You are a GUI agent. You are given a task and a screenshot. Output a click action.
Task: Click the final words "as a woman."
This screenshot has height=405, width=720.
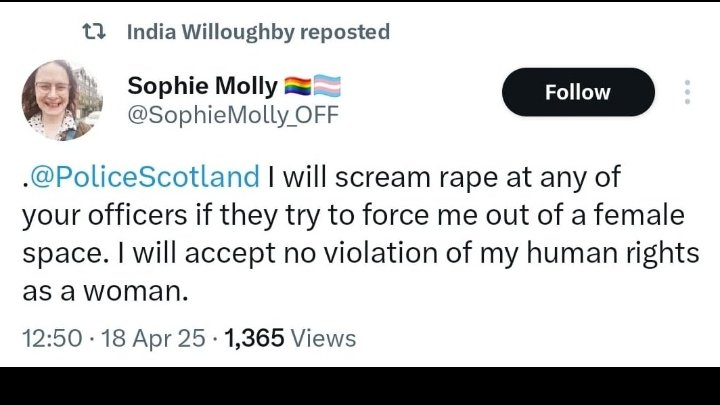coord(105,292)
